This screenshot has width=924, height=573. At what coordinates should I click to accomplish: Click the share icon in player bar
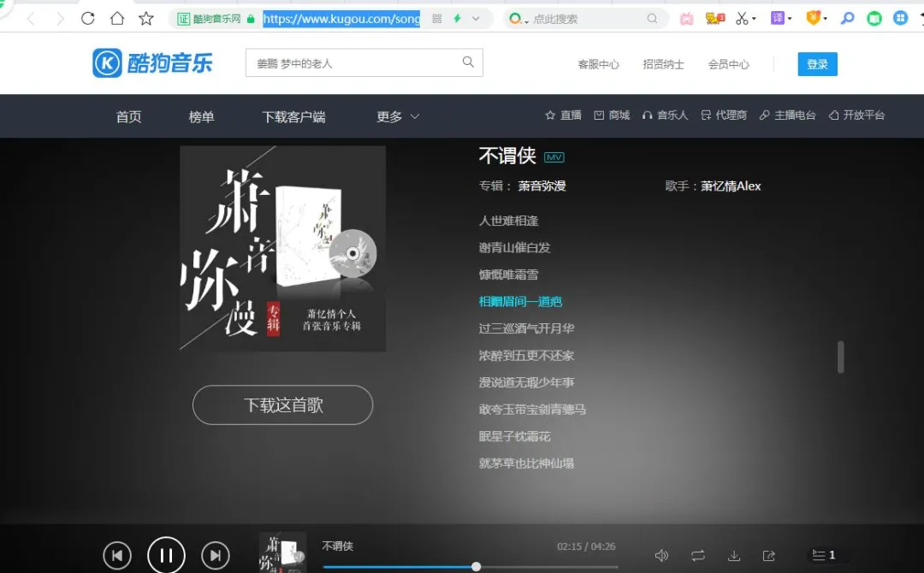point(768,555)
